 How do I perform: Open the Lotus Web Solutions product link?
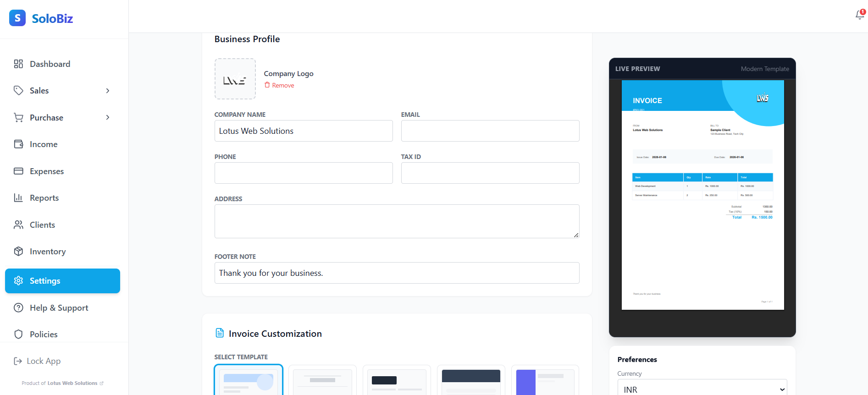[x=72, y=383]
